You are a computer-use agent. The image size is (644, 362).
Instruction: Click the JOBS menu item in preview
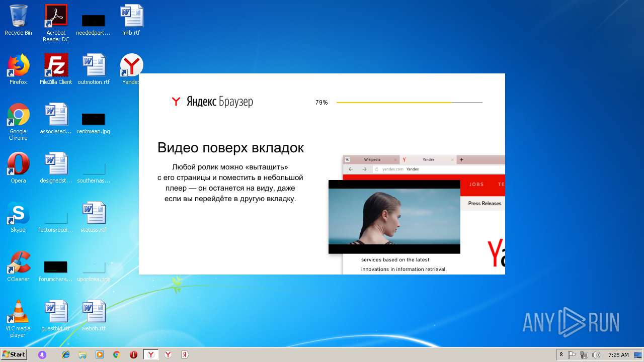click(476, 185)
